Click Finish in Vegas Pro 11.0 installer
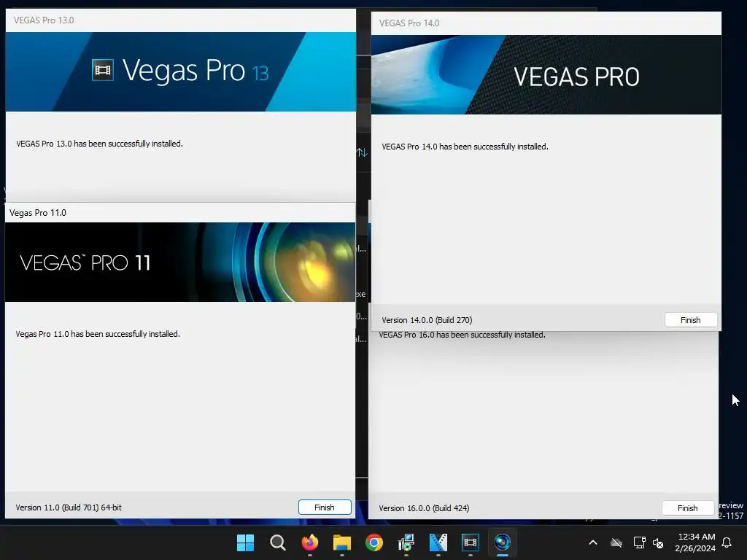 [x=325, y=507]
